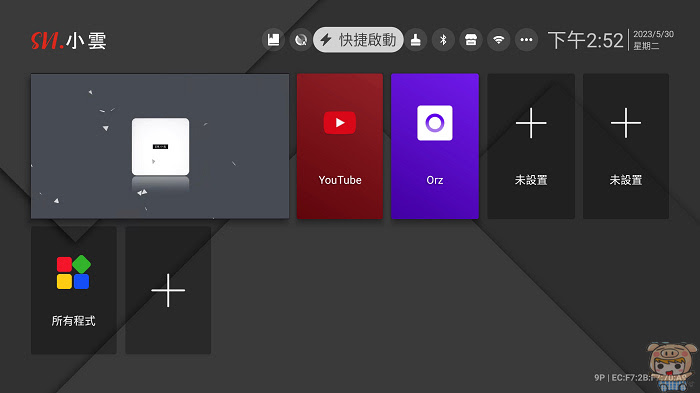
Task: Click the plus tile beside 所有程式
Action: coord(168,290)
